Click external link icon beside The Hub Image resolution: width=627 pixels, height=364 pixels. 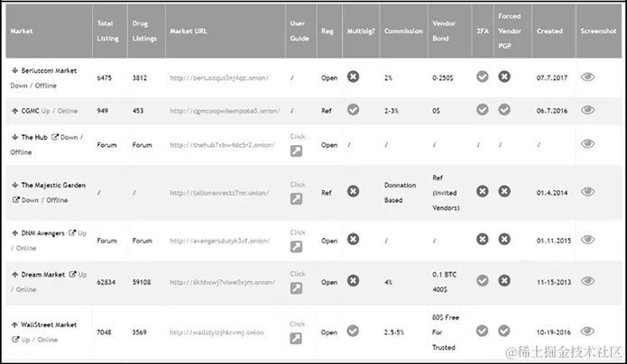pos(57,137)
